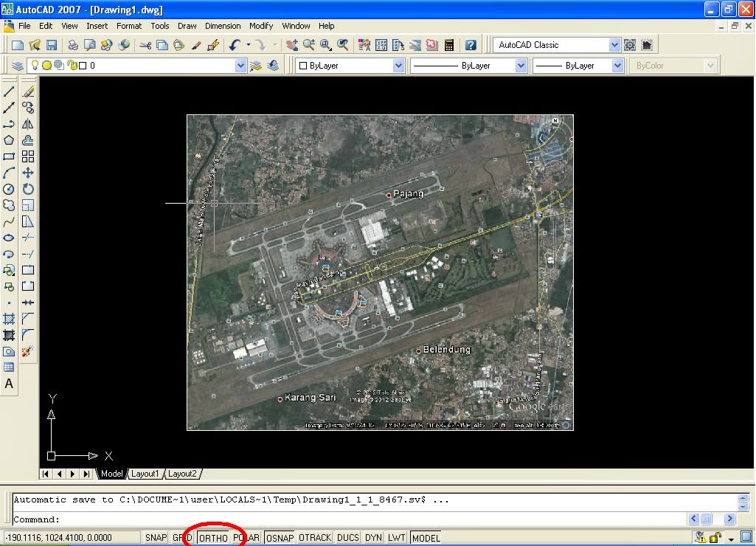Switch to the Layout2 tab

[x=182, y=474]
